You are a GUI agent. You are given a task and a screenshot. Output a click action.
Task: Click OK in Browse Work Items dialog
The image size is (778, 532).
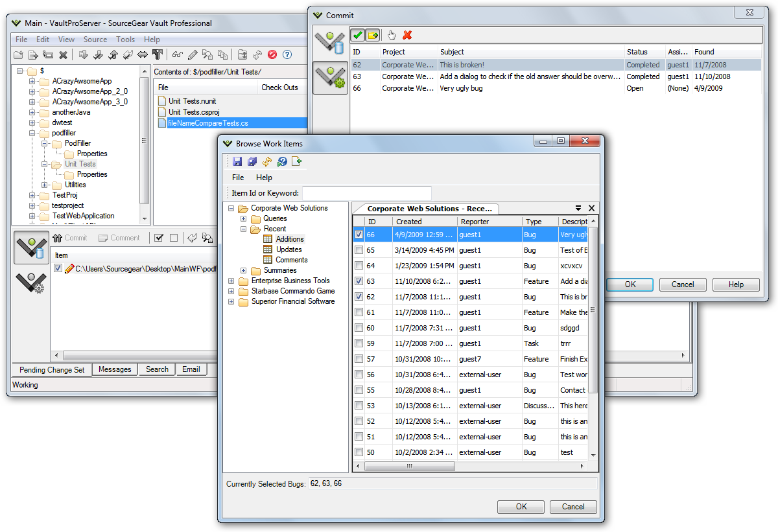click(x=521, y=507)
